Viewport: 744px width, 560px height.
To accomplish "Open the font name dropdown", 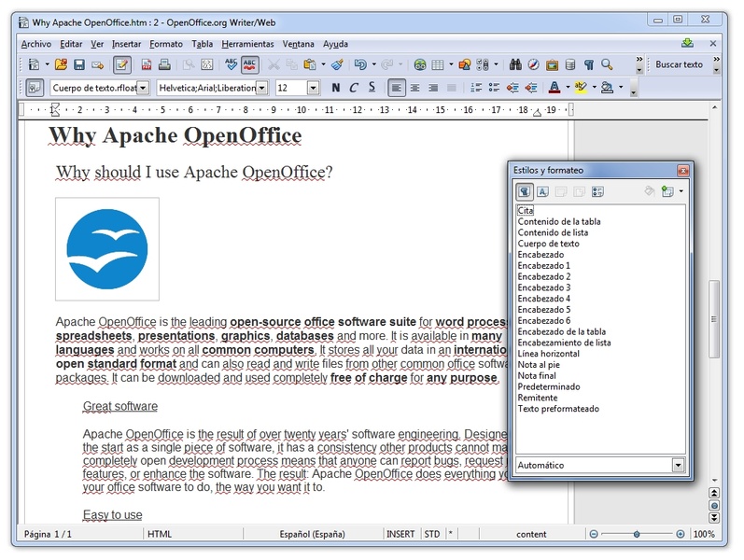I will tap(261, 89).
